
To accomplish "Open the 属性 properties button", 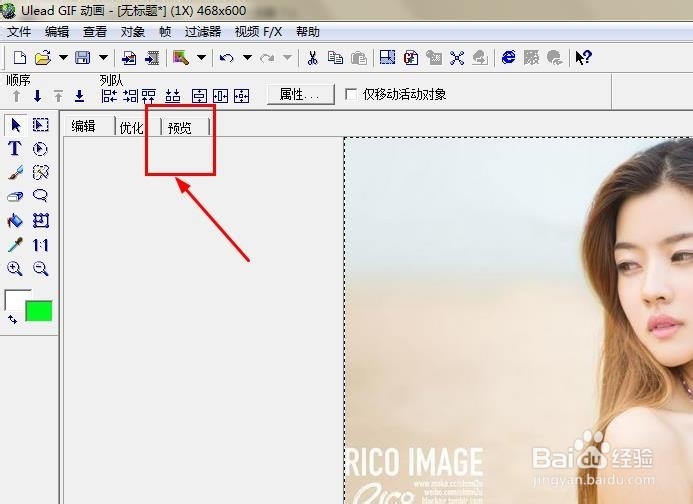I will point(301,94).
